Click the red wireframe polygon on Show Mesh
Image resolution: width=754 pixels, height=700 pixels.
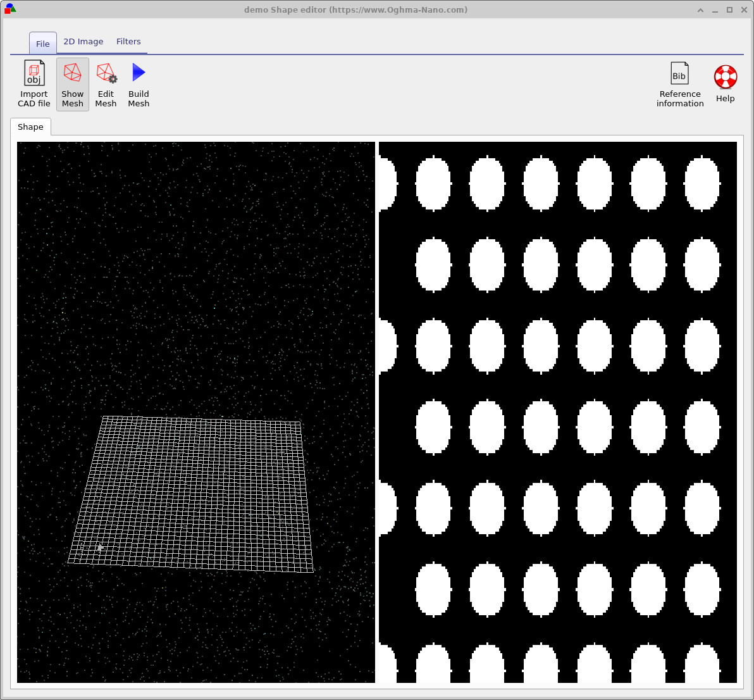71,72
